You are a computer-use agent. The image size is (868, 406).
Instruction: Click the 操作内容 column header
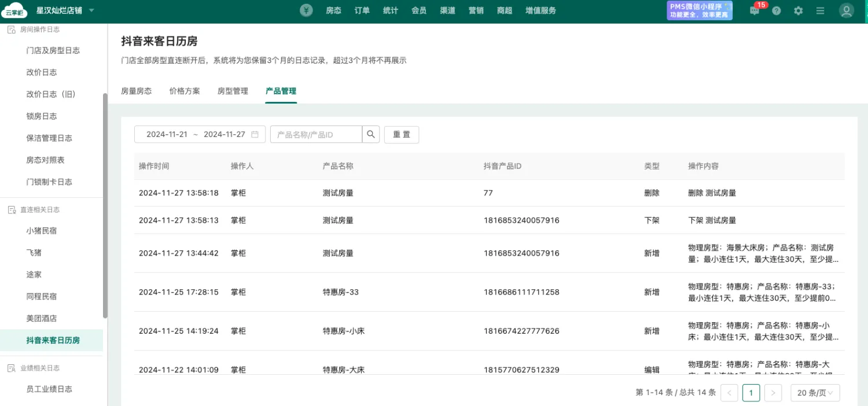click(x=703, y=166)
